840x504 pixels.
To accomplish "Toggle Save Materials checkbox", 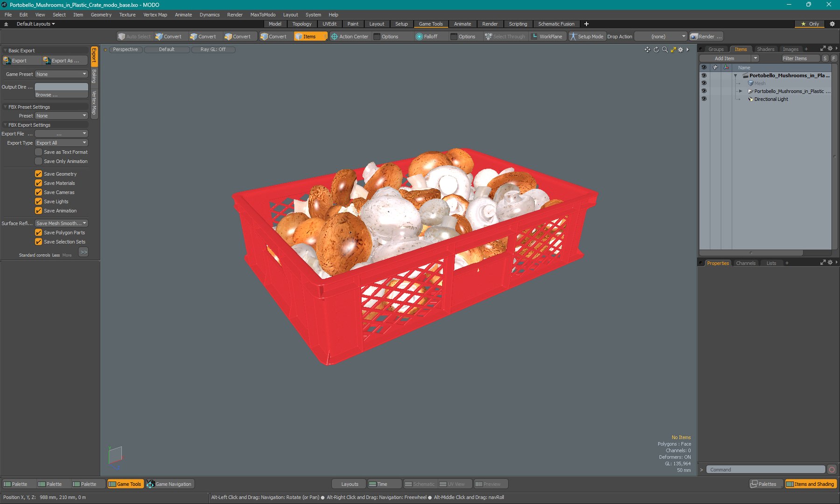I will [x=39, y=183].
